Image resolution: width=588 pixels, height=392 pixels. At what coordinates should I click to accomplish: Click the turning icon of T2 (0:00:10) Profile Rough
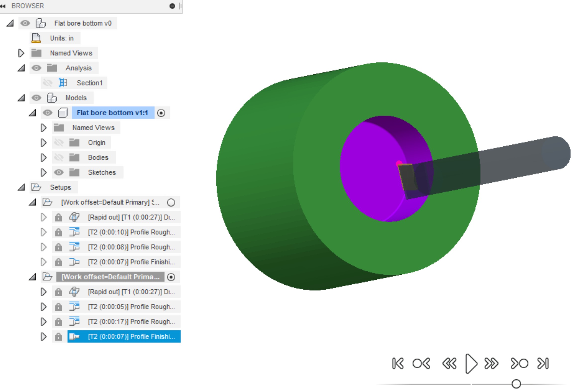point(74,232)
